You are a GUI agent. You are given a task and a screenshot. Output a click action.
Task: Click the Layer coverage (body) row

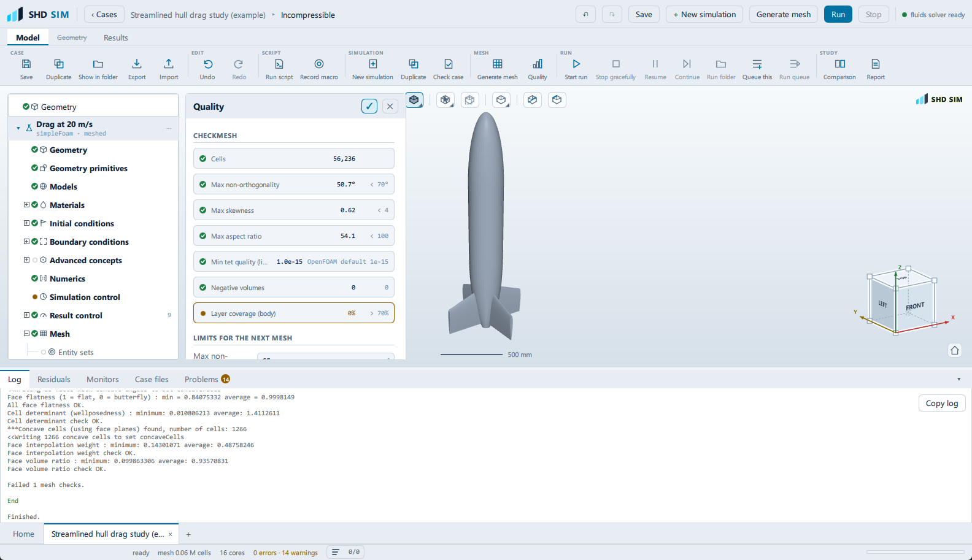tap(294, 313)
